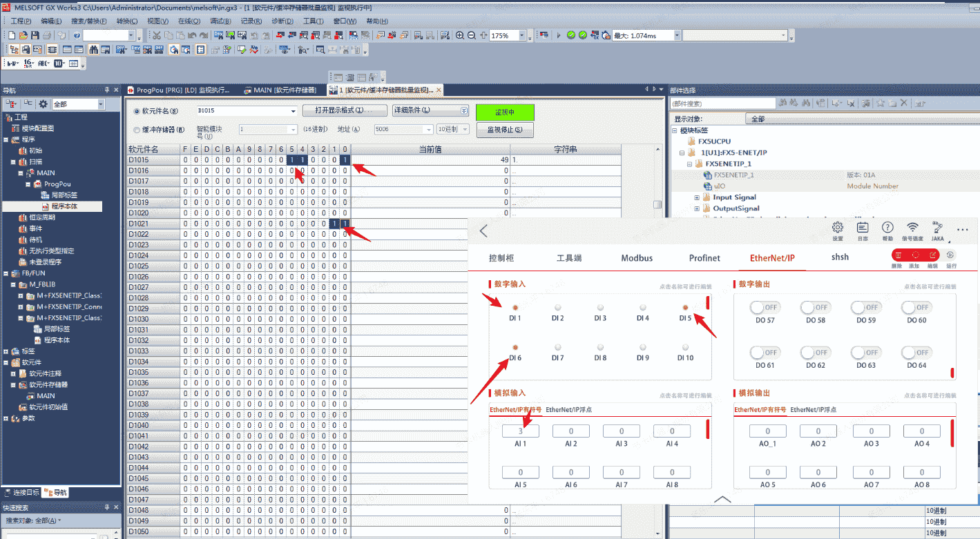The height and width of the screenshot is (539, 980).
Task: Click the Zoom In magnifier icon
Action: pos(460,35)
